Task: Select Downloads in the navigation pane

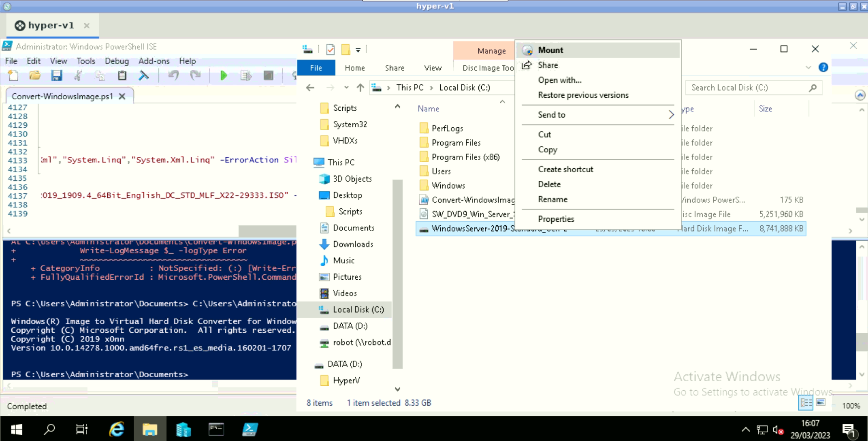Action: tap(353, 244)
